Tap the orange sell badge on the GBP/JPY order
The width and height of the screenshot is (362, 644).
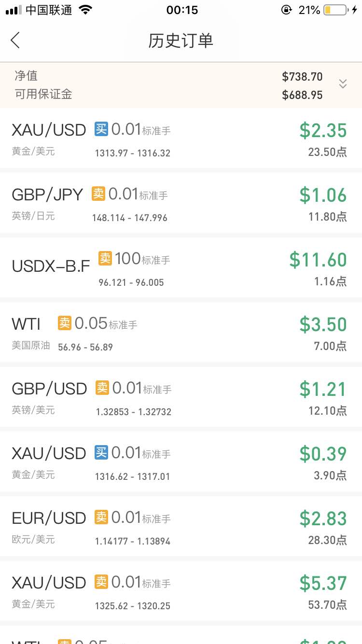coord(98,194)
